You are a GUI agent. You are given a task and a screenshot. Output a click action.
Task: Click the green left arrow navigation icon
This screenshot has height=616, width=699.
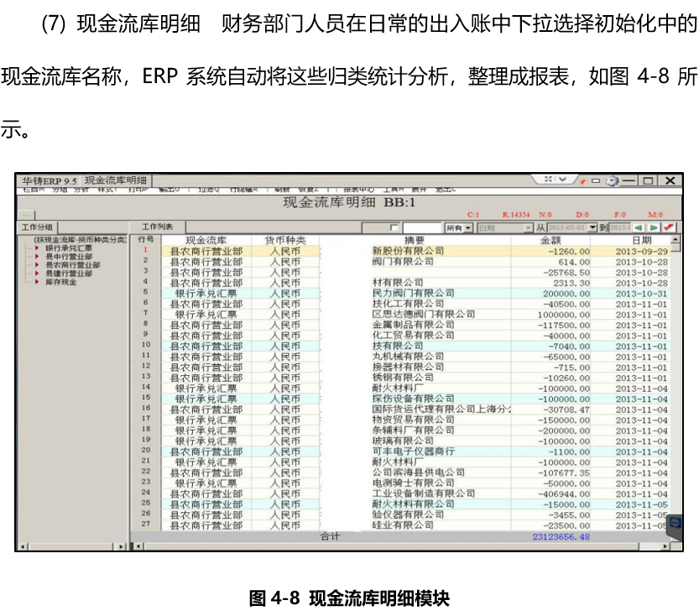point(639,227)
